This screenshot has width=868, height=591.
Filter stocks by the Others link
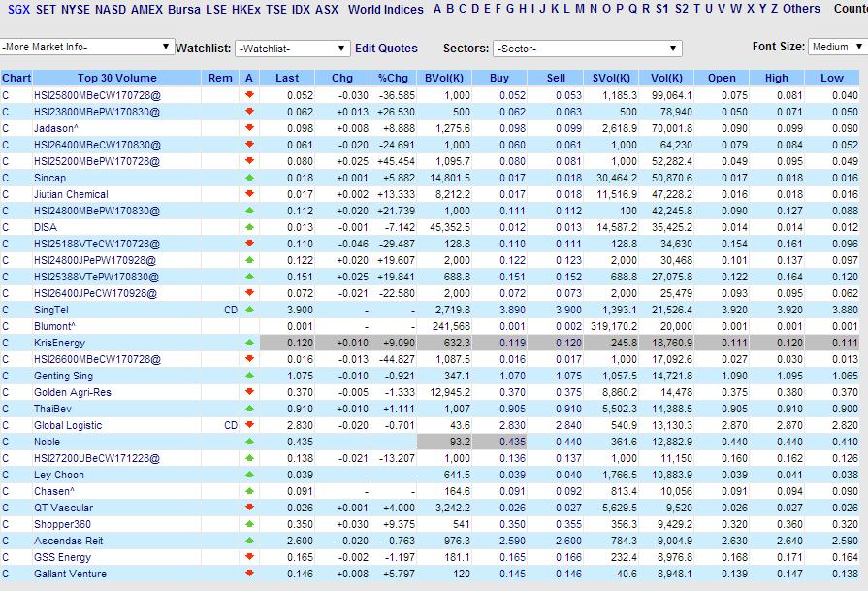click(x=801, y=9)
